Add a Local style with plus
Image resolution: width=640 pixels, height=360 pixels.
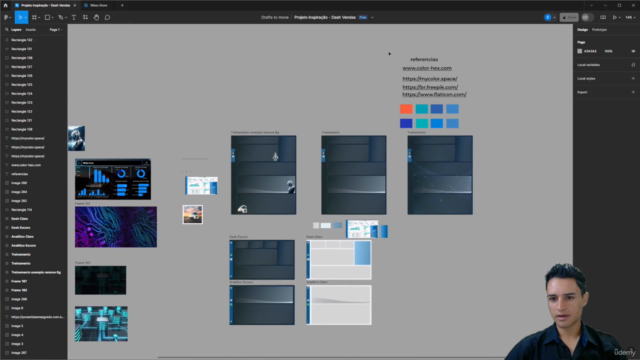(633, 78)
